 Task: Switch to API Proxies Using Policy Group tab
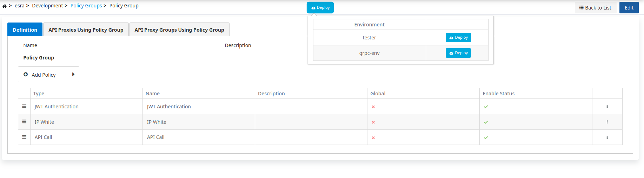tap(86, 30)
